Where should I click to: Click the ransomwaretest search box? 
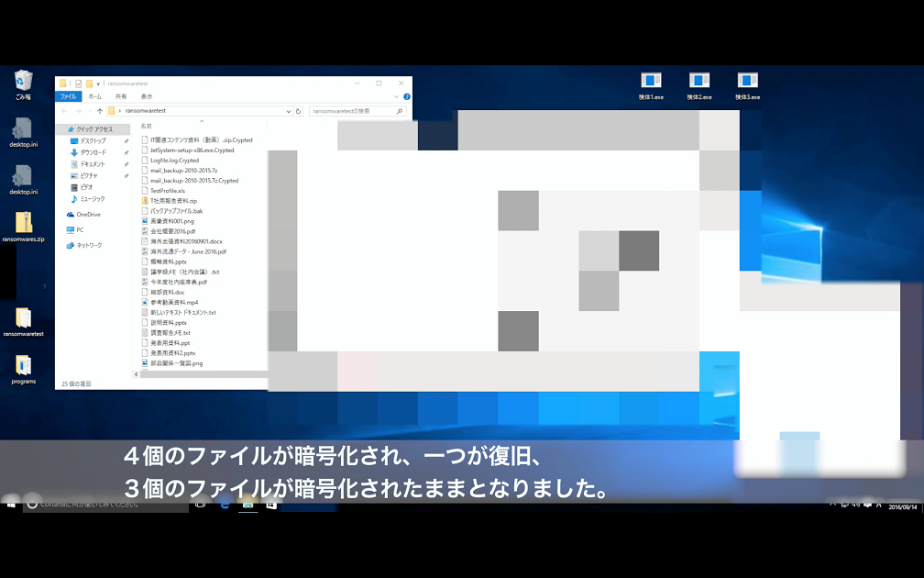[x=353, y=111]
